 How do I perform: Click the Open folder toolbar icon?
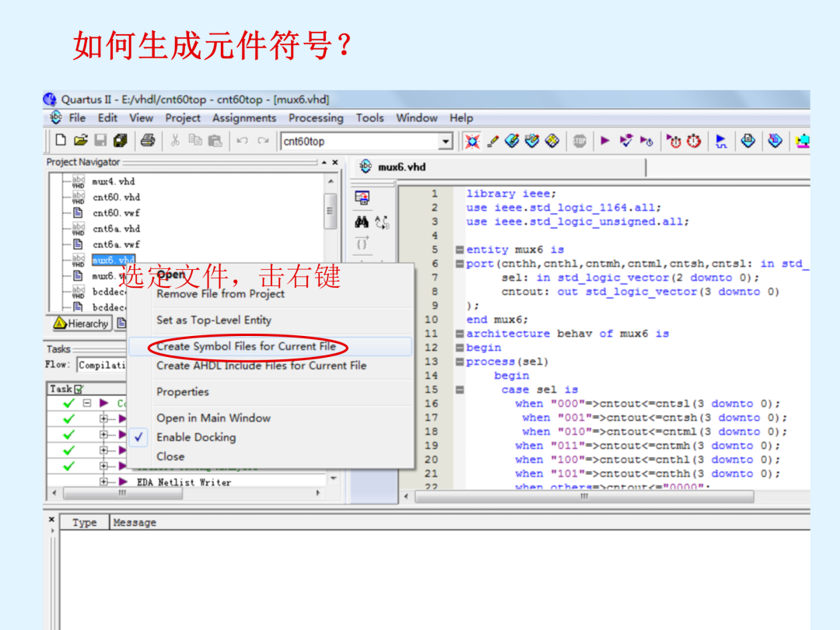[80, 140]
